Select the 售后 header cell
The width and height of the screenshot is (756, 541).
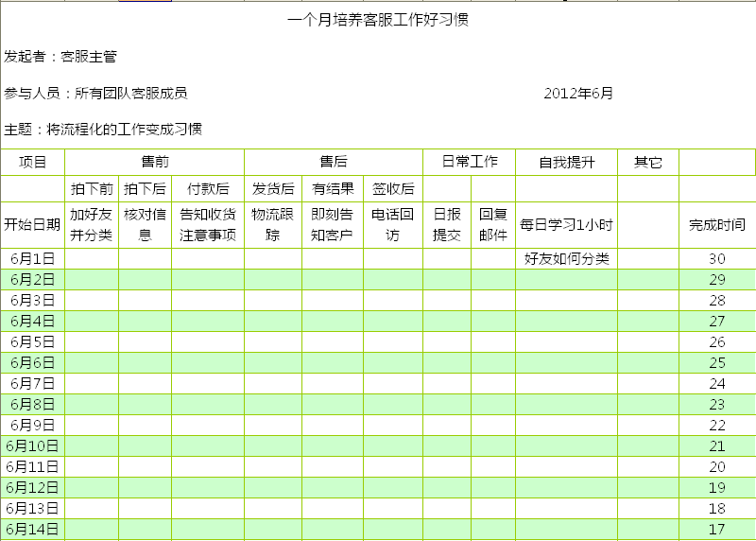tap(334, 162)
